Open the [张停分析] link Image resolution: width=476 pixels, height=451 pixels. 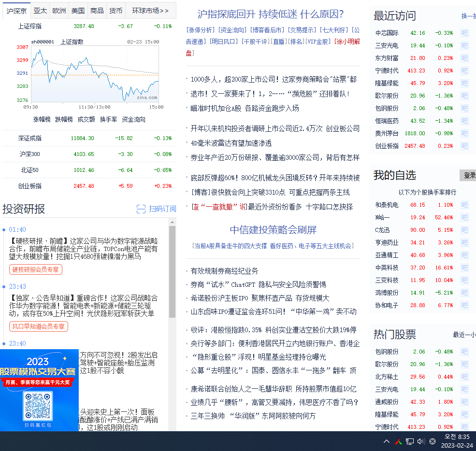coord(201,30)
